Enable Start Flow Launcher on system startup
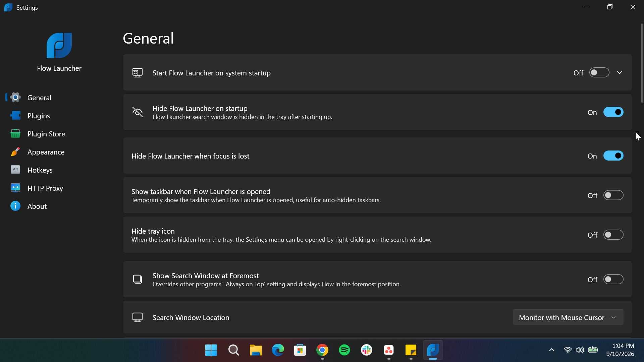Viewport: 644px width, 362px height. point(599,73)
